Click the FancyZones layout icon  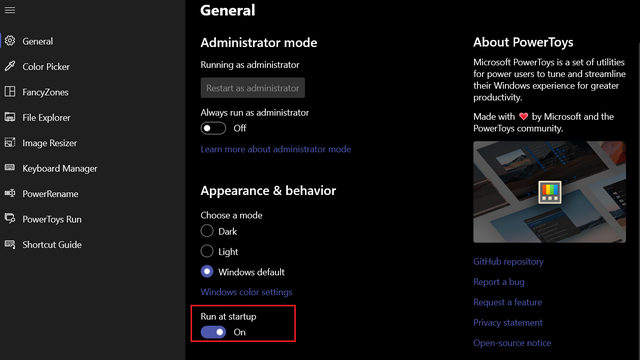coord(10,91)
